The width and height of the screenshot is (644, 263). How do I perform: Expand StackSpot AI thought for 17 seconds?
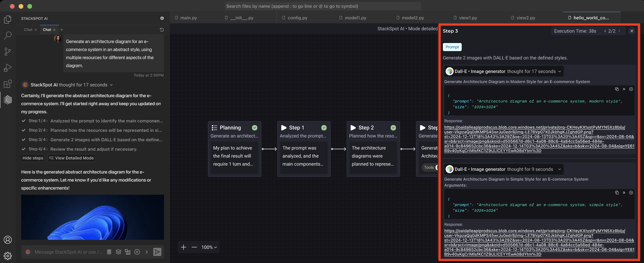111,85
